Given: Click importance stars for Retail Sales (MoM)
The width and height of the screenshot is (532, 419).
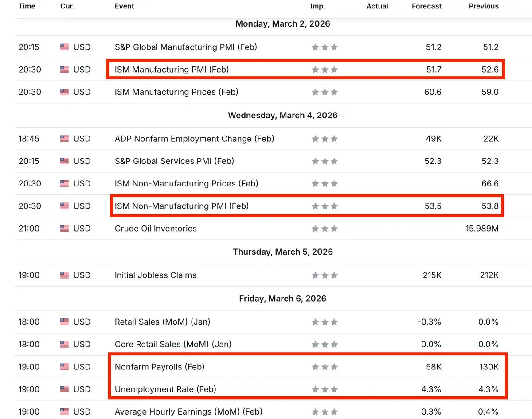Looking at the screenshot, I should coord(325,322).
